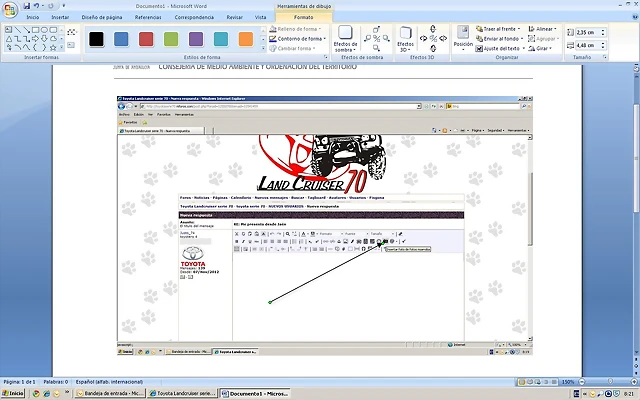The width and height of the screenshot is (640, 400).
Task: Open Efectos de sombra menu
Action: (345, 39)
